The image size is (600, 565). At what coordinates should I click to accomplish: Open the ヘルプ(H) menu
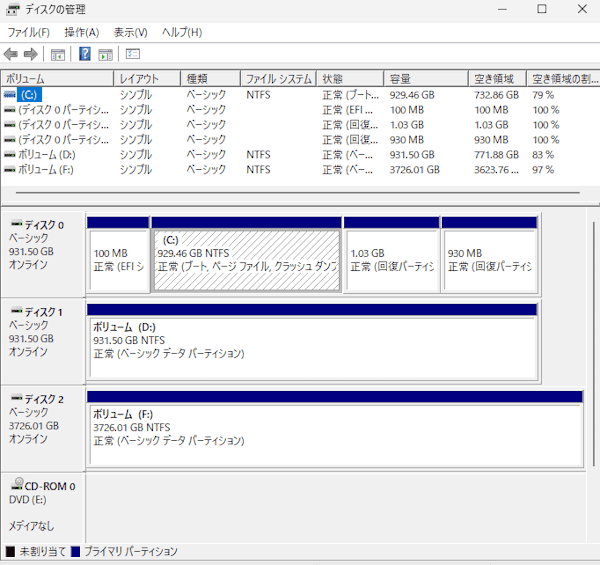click(x=182, y=33)
